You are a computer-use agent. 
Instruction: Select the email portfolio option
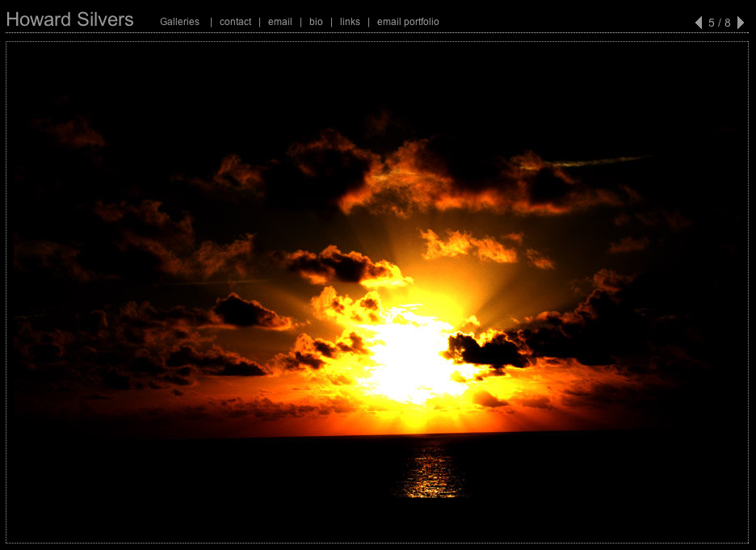408,22
